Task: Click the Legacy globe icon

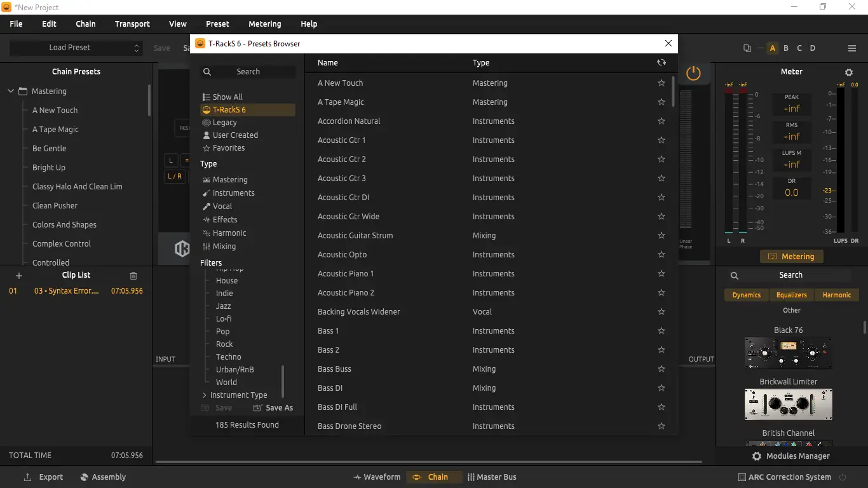Action: point(207,123)
